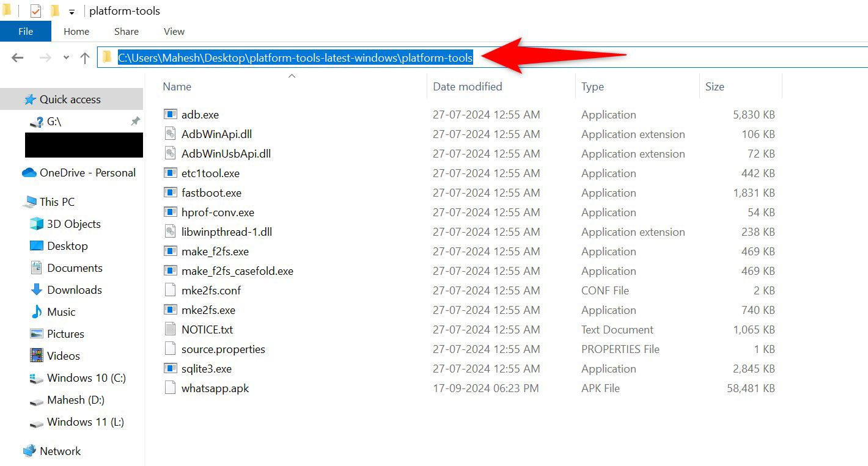868x466 pixels.
Task: Click the make_f2fs_casefold.exe file icon
Action: point(170,271)
